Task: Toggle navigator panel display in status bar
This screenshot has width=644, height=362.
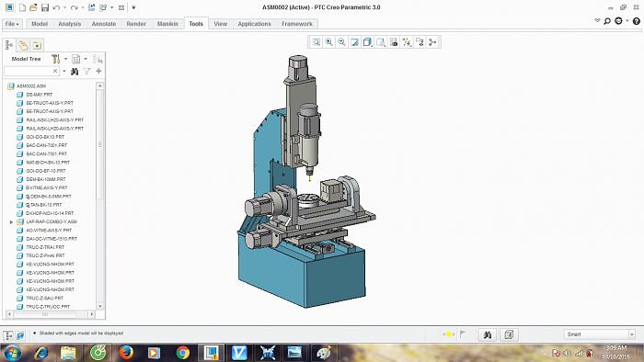Action: pos(8,335)
